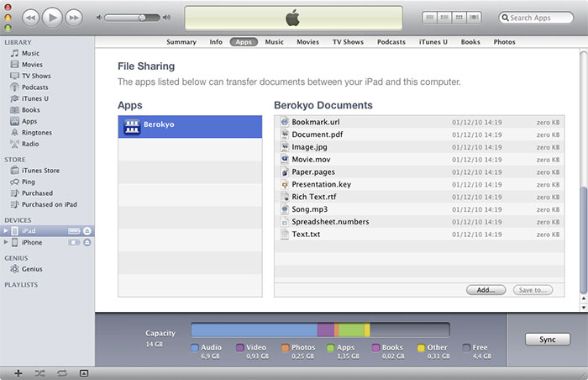Open the TV Shows library
Image resolution: width=588 pixels, height=380 pixels.
47,76
